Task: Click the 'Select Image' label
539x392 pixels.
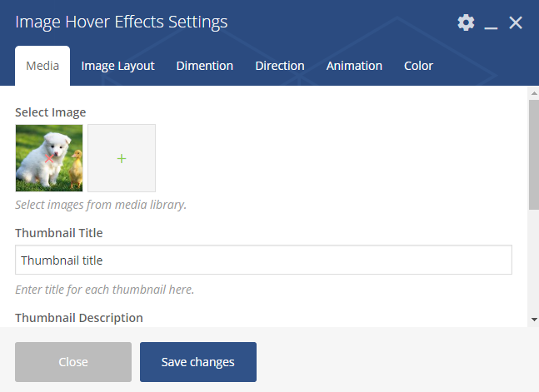Action: pyautogui.click(x=51, y=112)
